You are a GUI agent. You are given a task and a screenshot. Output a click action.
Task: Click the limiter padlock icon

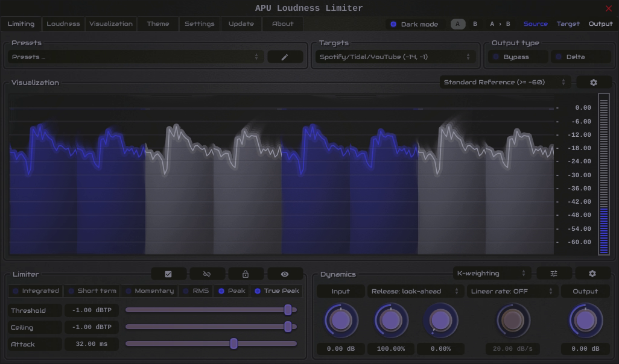[246, 274]
